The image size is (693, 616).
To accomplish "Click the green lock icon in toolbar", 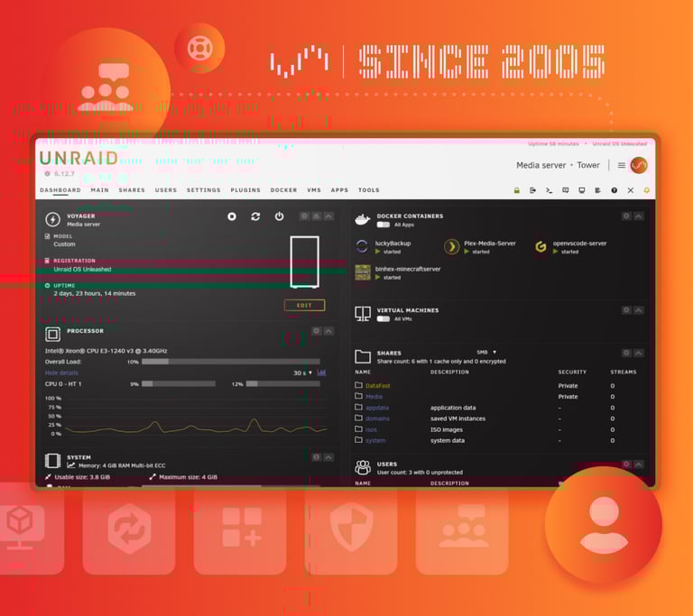I will [x=516, y=190].
